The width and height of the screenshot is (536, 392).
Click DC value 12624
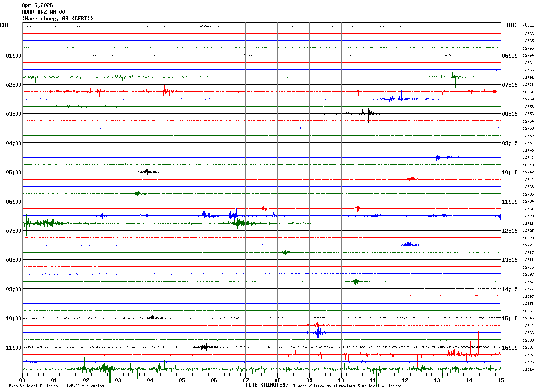click(528, 370)
